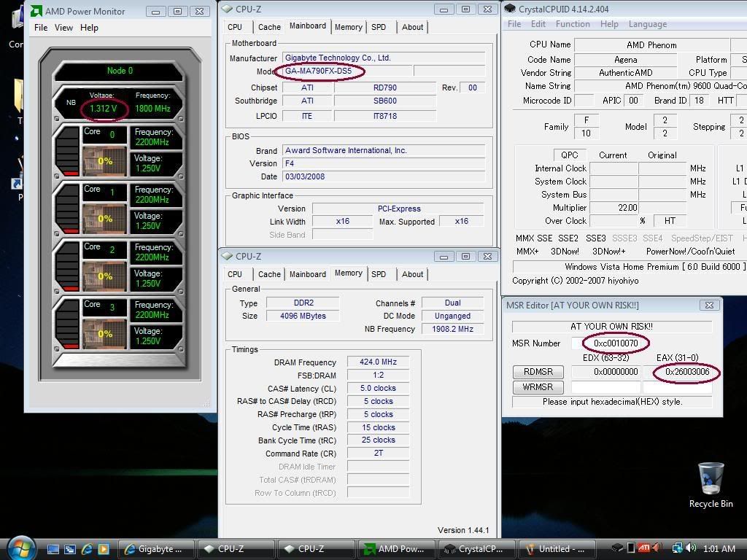
Task: Click the NB voltage 1.312 V readout
Action: tap(104, 109)
